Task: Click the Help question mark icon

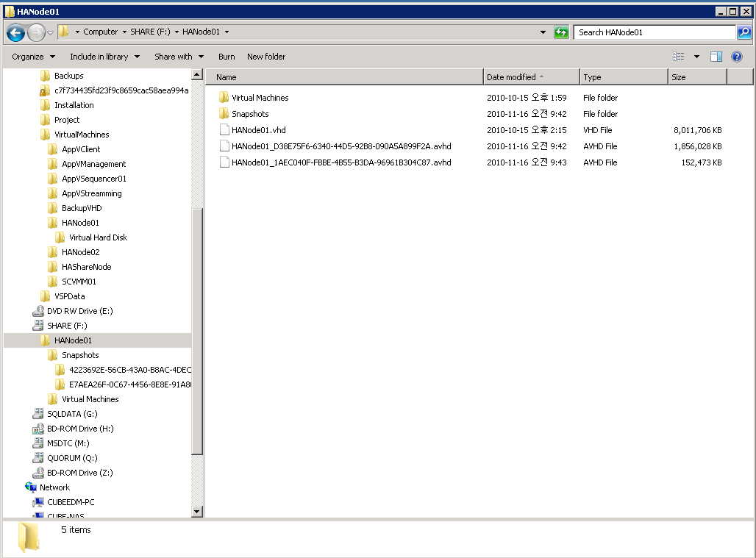Action: point(737,57)
